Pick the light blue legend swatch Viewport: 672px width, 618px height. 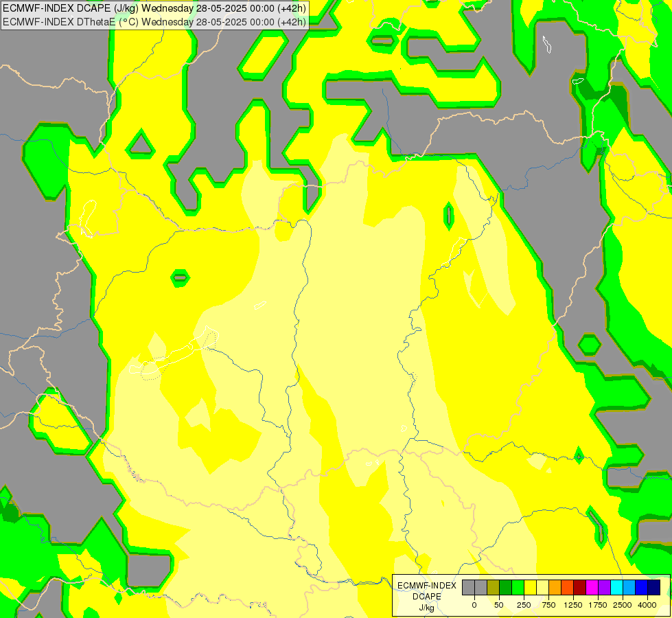point(629,588)
